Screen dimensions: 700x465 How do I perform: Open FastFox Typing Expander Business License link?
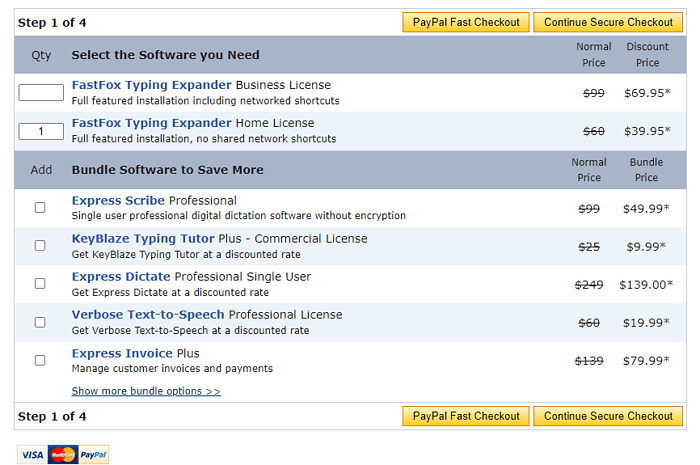tap(151, 85)
